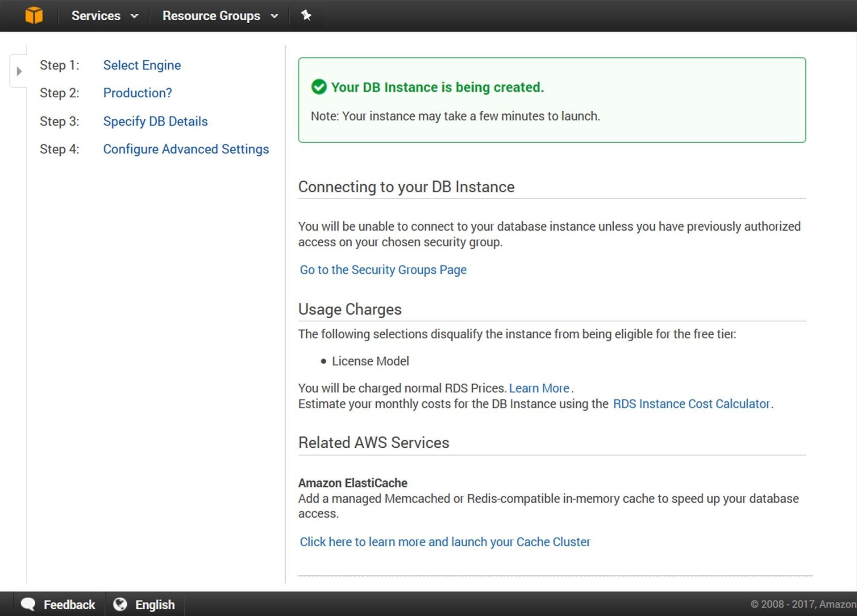Open the Resource Groups dropdown menu
The height and width of the screenshot is (616, 857).
click(x=220, y=16)
